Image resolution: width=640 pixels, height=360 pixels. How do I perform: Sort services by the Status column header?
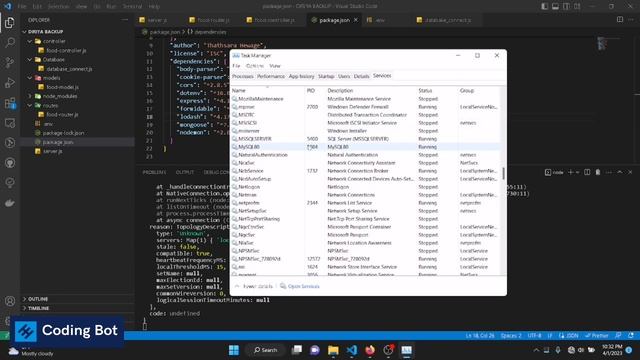point(425,91)
